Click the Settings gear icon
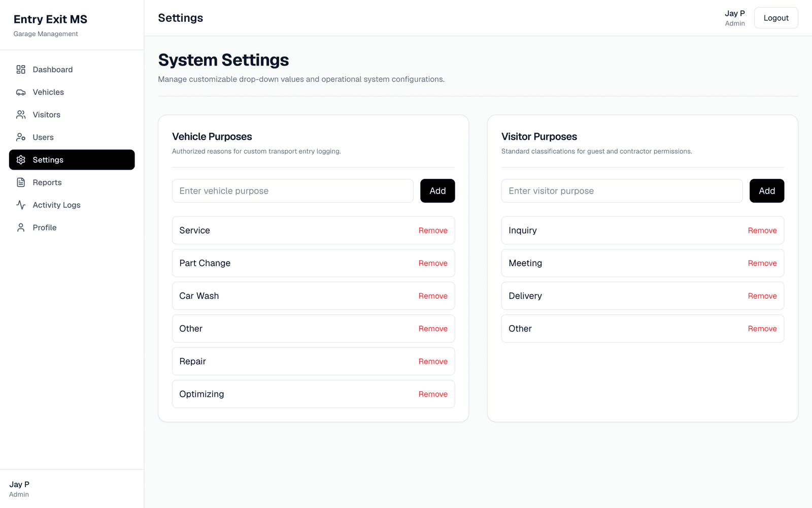 (x=21, y=160)
